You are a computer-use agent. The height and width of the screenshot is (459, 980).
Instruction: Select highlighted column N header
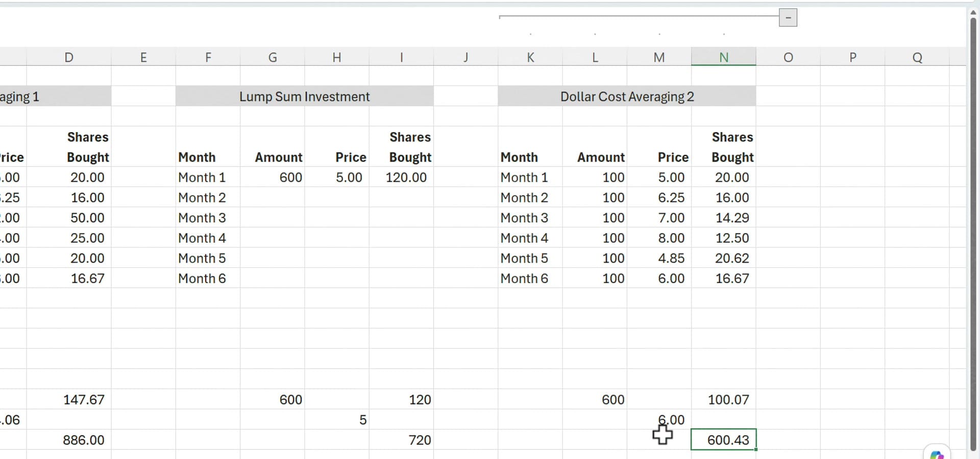724,57
